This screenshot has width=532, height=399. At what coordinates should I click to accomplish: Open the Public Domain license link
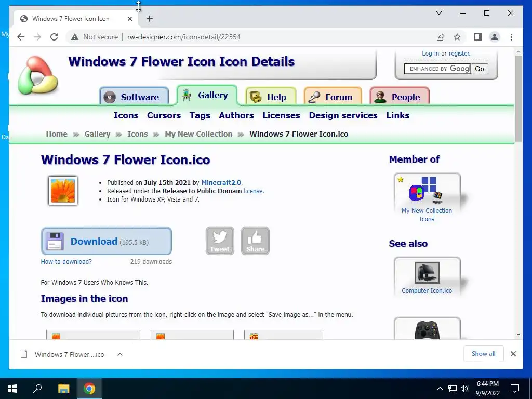coord(253,191)
